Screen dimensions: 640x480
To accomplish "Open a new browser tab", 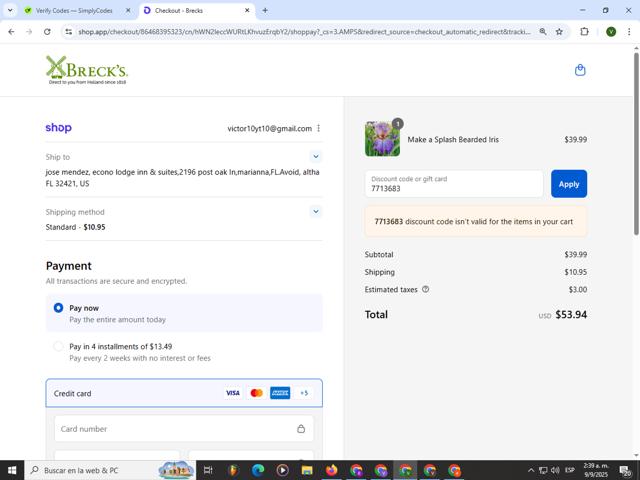I will coord(265,11).
